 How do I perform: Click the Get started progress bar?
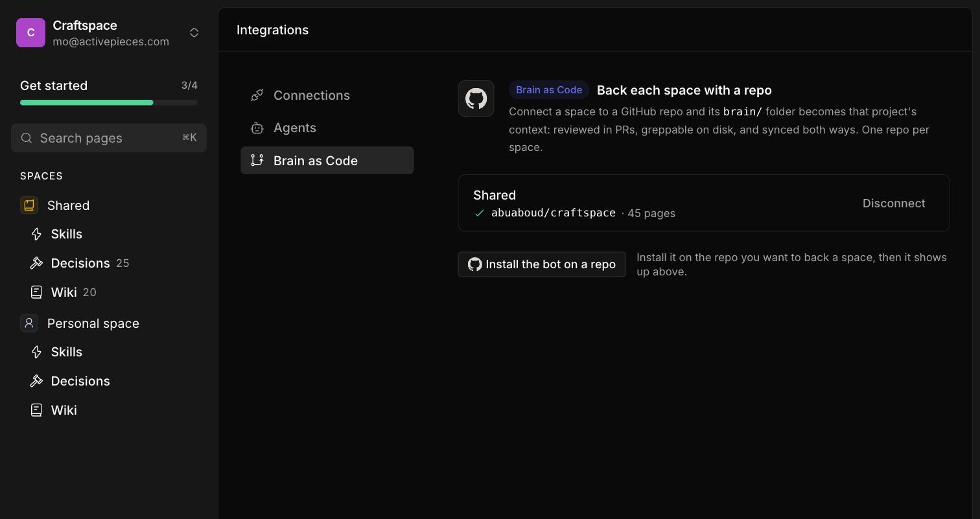109,102
